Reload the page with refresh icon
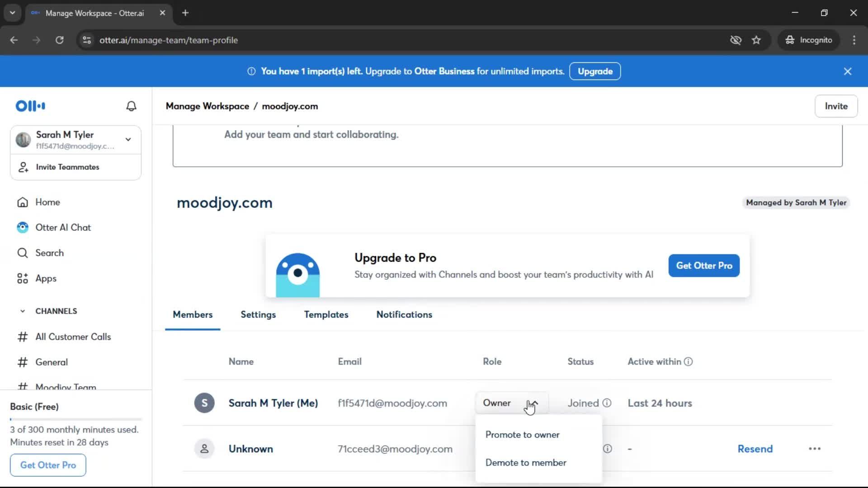This screenshot has height=488, width=868. click(59, 40)
